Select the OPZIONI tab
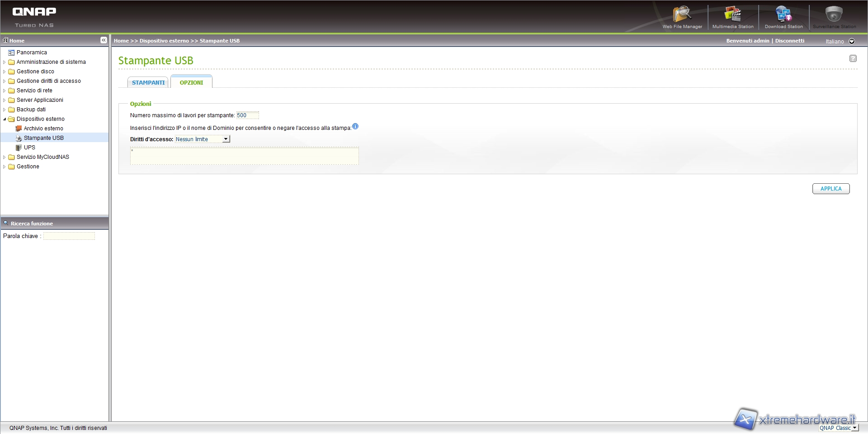 tap(191, 83)
